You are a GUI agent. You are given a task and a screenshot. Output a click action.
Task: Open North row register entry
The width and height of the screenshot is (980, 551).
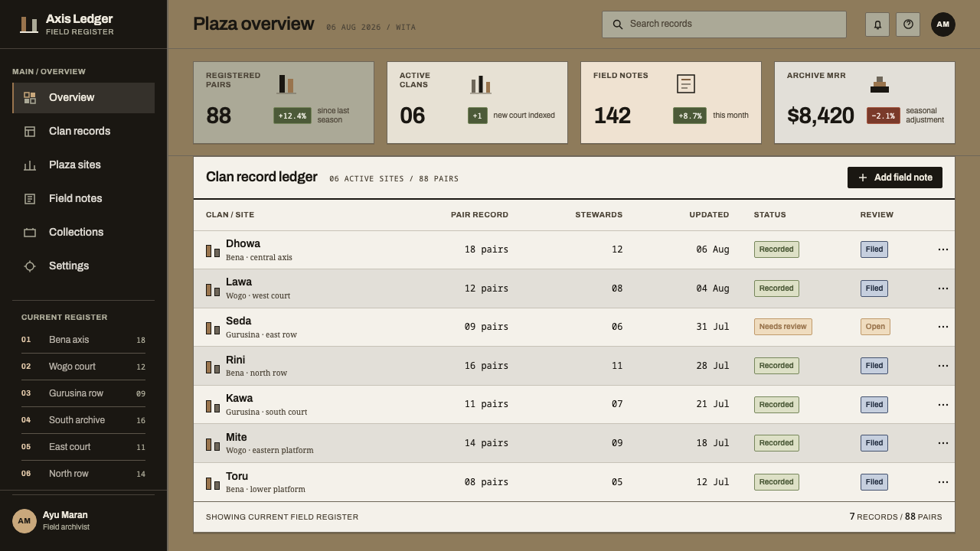pyautogui.click(x=83, y=474)
